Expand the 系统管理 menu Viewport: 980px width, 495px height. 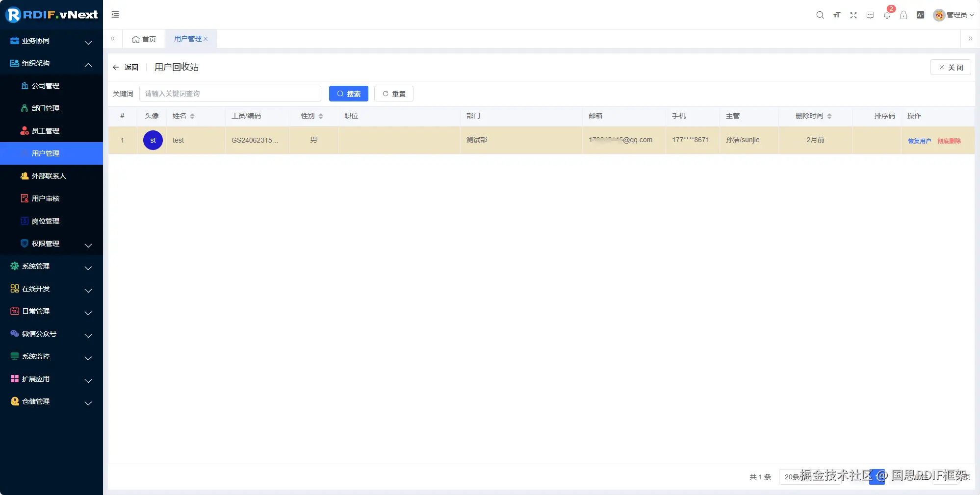point(52,266)
